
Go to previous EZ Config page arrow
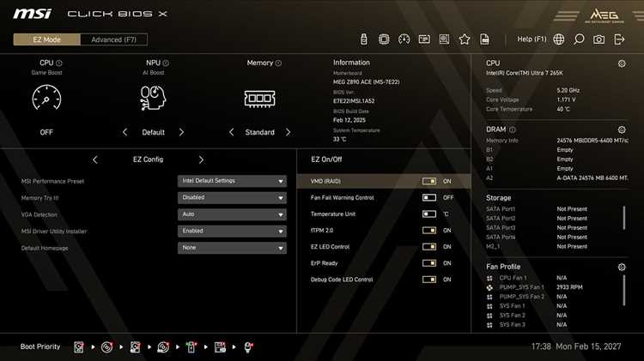tap(94, 159)
